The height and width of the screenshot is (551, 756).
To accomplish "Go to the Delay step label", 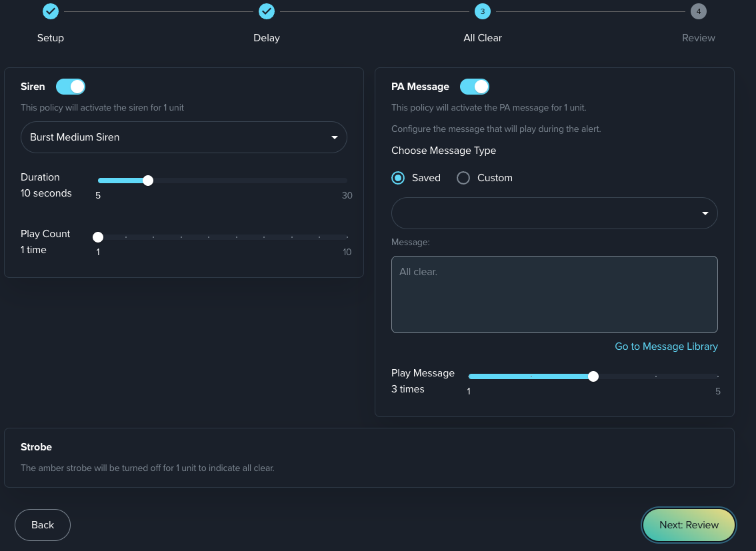I will tap(267, 38).
